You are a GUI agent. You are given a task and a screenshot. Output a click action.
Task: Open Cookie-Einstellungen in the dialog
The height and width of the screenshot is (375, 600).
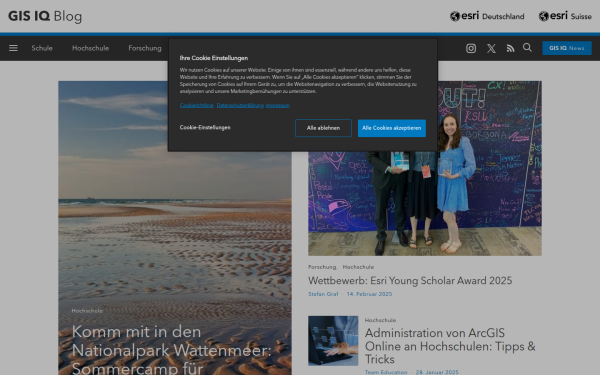point(205,127)
